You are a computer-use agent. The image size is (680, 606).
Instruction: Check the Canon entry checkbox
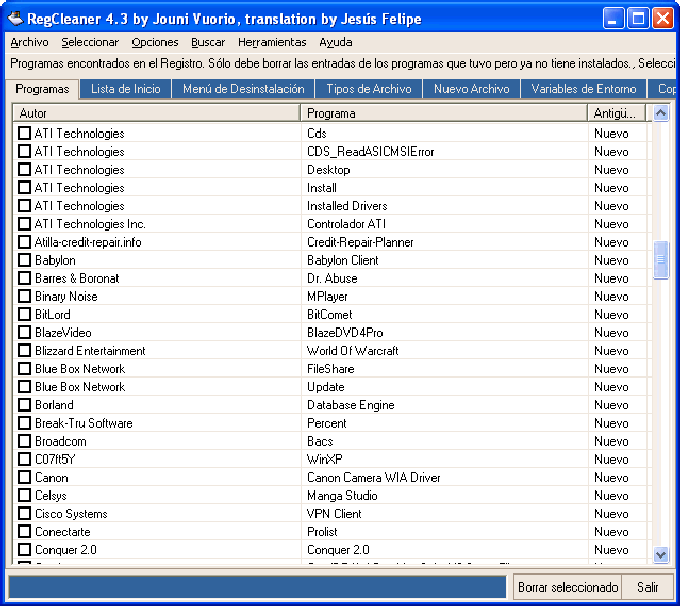click(x=25, y=477)
